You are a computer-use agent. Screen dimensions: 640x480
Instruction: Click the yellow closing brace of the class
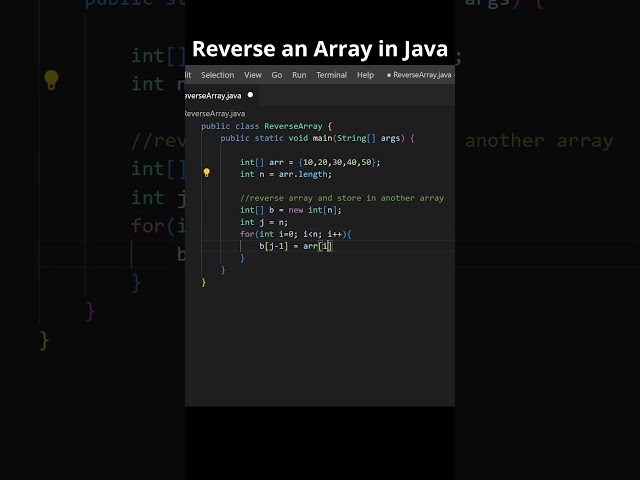click(x=204, y=282)
